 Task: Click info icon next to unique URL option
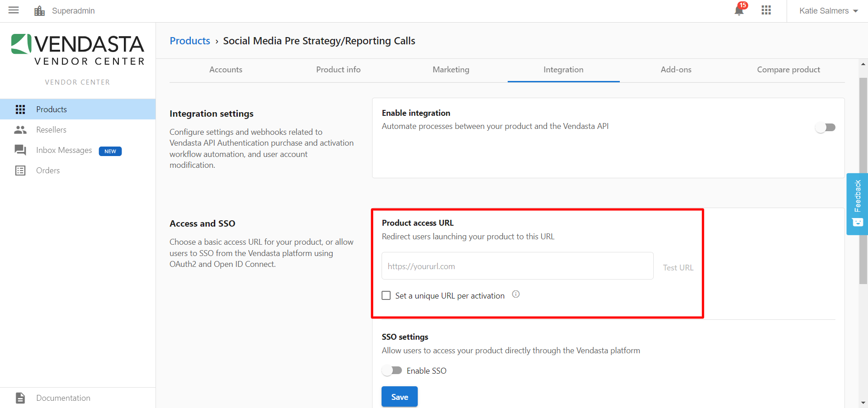(x=516, y=294)
